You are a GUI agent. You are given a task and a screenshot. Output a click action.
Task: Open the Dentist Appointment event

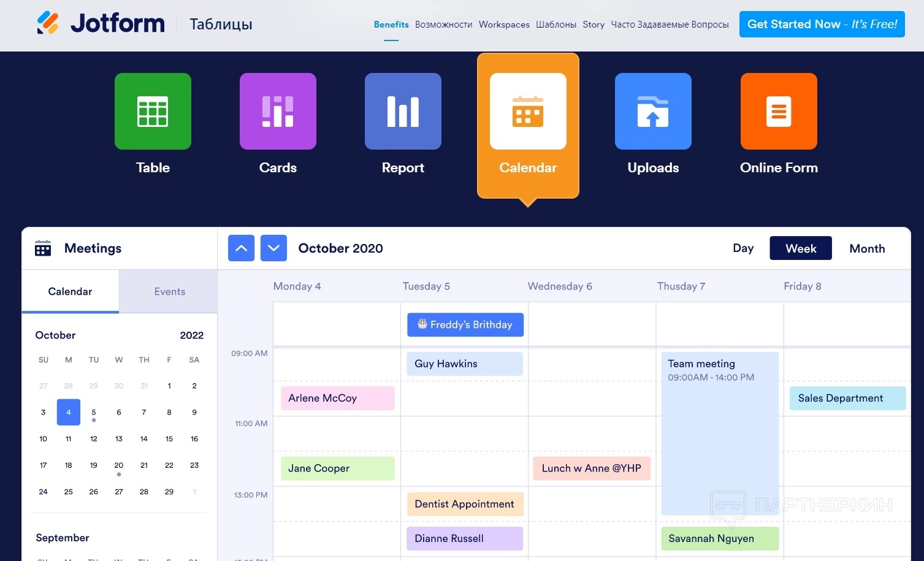[x=465, y=504]
